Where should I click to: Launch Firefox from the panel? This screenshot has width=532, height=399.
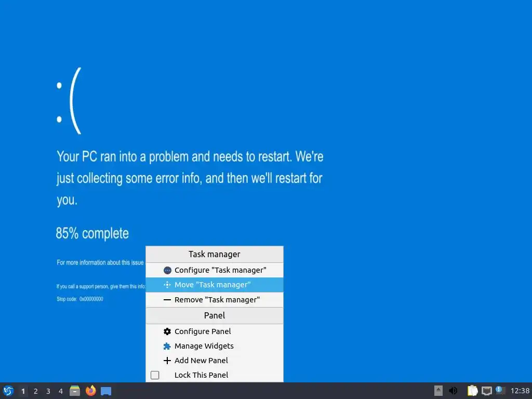90,391
